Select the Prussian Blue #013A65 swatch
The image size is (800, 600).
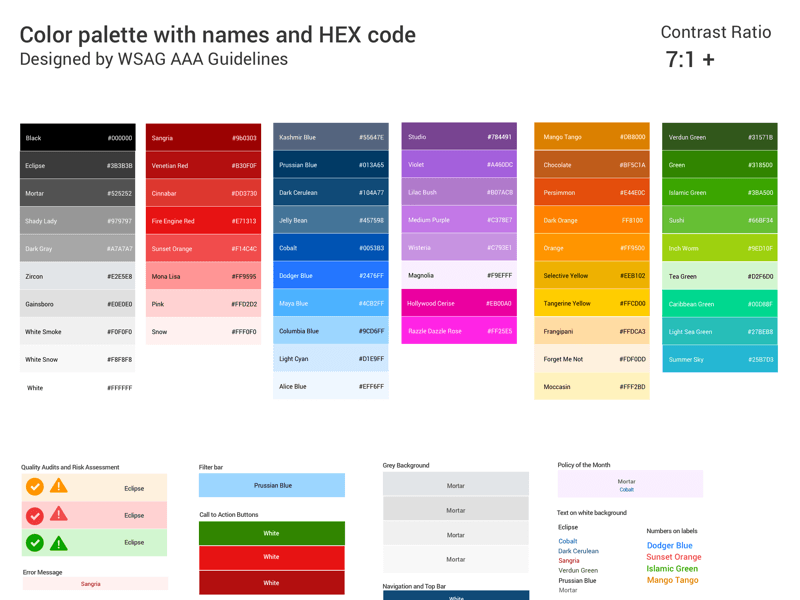click(331, 164)
